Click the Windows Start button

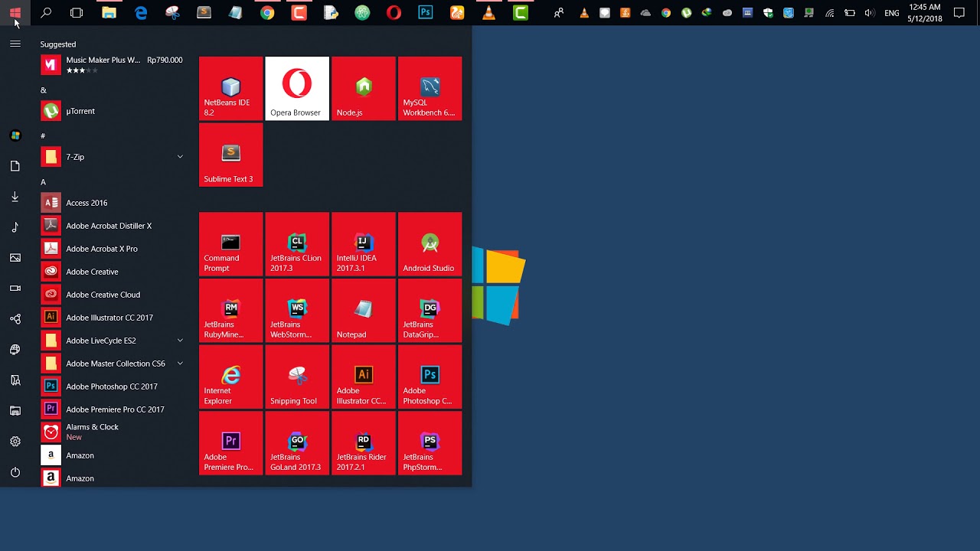[15, 12]
